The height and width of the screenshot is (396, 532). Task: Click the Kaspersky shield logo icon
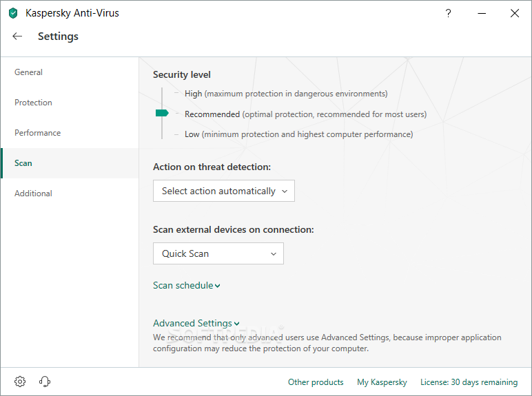pyautogui.click(x=13, y=13)
